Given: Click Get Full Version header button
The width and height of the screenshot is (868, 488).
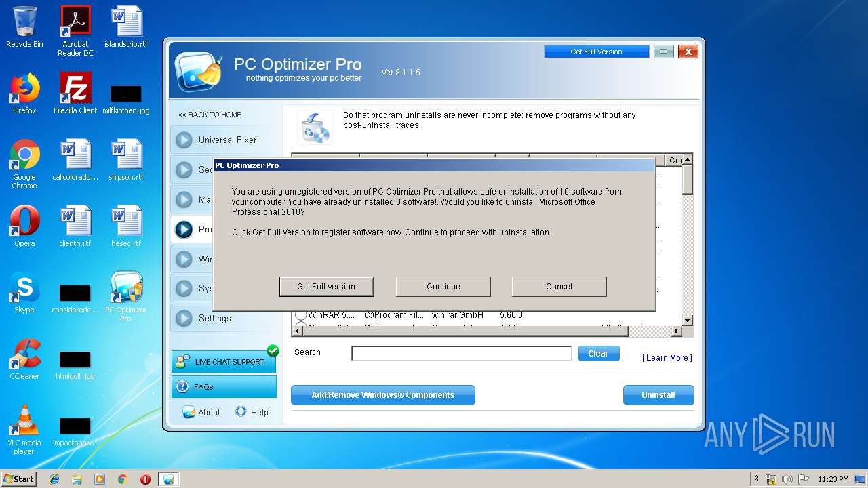Looking at the screenshot, I should tap(596, 52).
